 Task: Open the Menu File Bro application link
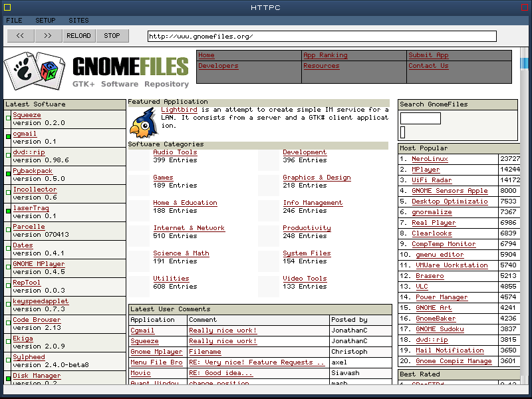point(157,362)
